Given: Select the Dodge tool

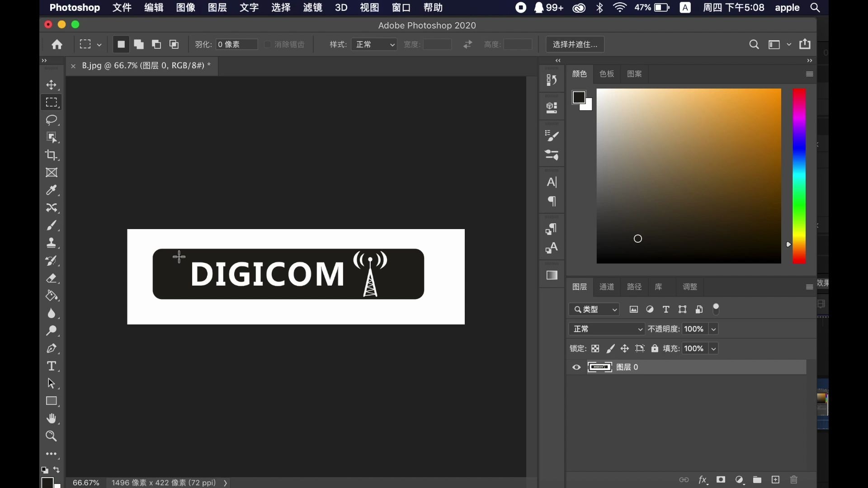Looking at the screenshot, I should coord(52,331).
